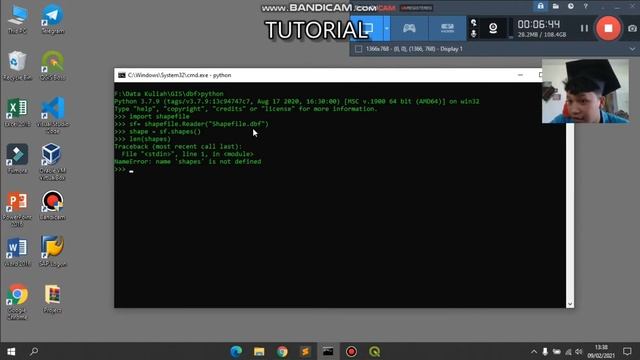Open Oracle VM VirtualBox shortcut

click(53, 162)
